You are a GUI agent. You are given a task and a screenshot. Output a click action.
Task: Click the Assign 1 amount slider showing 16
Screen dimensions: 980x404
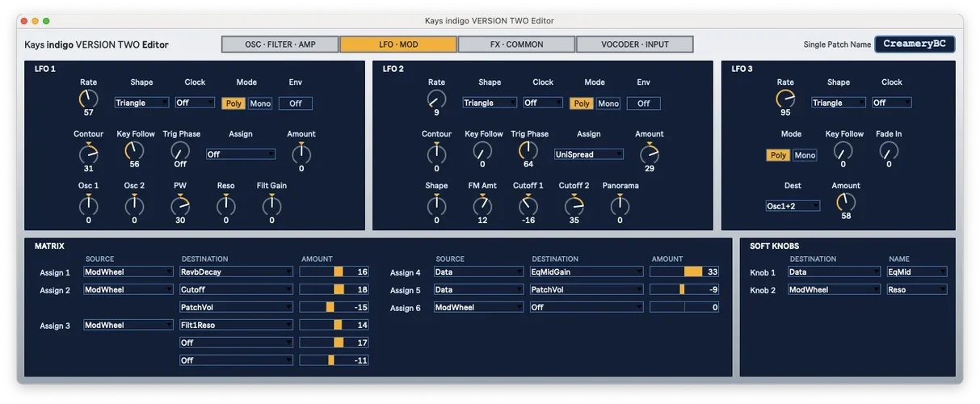pos(334,272)
